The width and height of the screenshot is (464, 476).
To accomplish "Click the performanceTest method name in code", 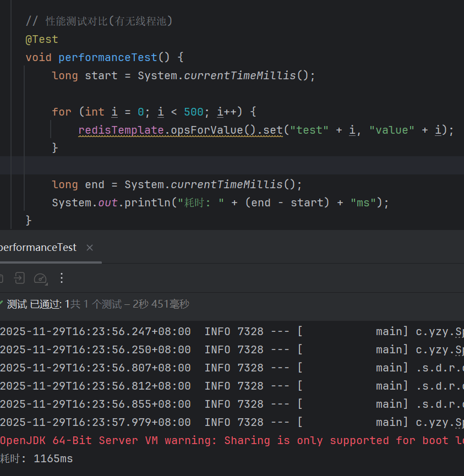I will click(x=107, y=57).
